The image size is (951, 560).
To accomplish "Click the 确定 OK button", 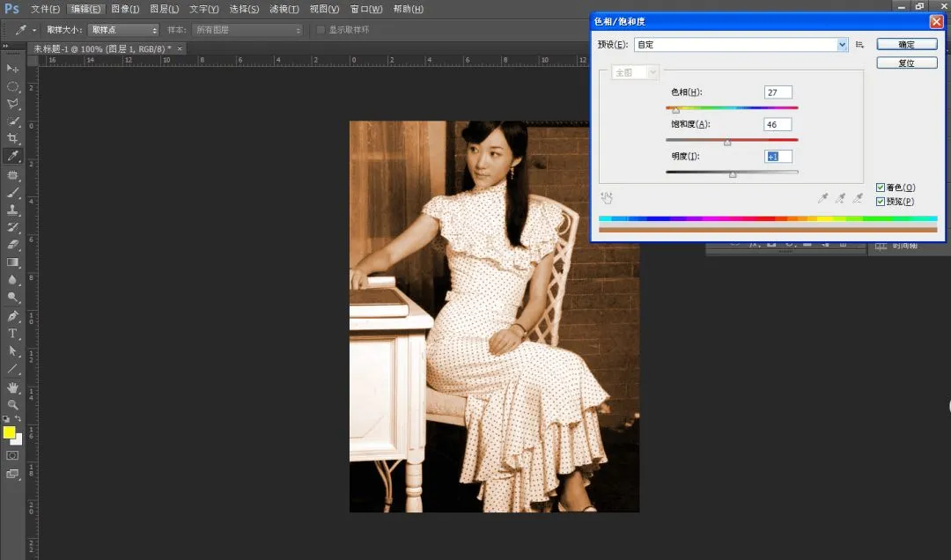I will (x=906, y=44).
